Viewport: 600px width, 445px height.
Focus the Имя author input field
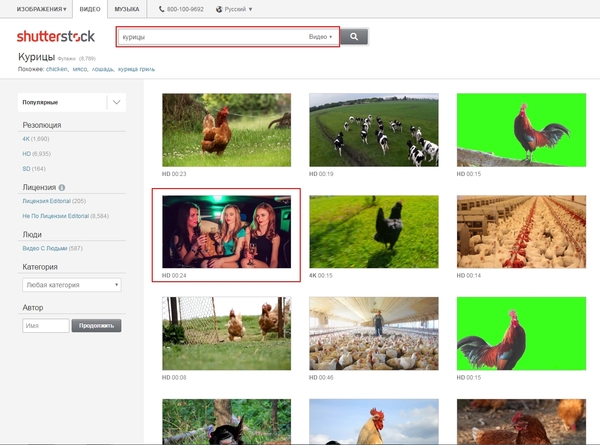pyautogui.click(x=46, y=326)
